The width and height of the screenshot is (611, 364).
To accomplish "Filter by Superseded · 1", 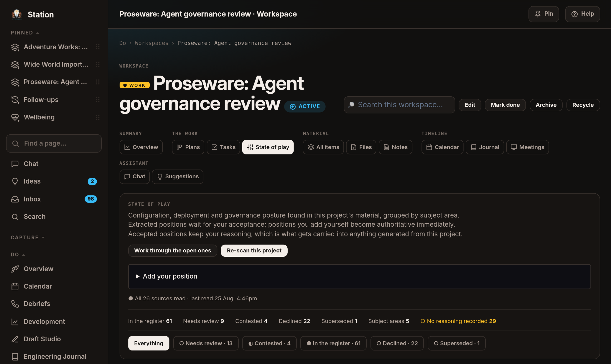I will click(456, 343).
